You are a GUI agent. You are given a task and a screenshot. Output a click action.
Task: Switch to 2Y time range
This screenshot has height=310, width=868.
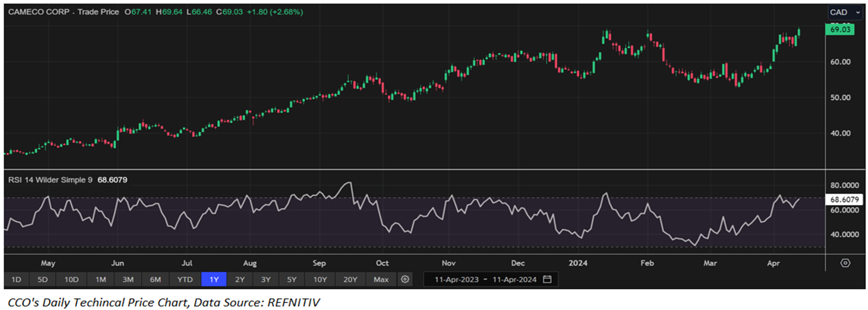(x=239, y=279)
